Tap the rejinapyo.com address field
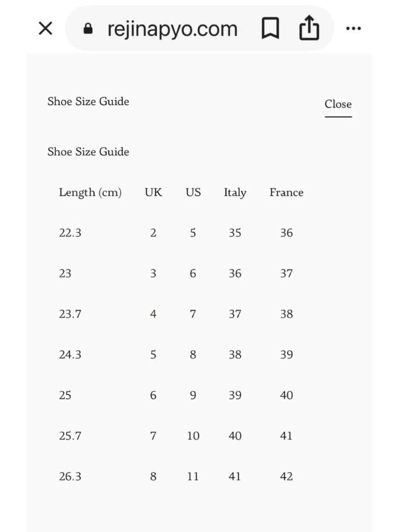The height and width of the screenshot is (532, 399). [172, 29]
